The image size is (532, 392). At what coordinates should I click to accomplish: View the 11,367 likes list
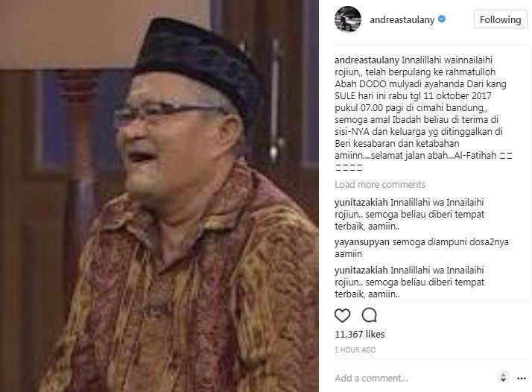point(360,335)
